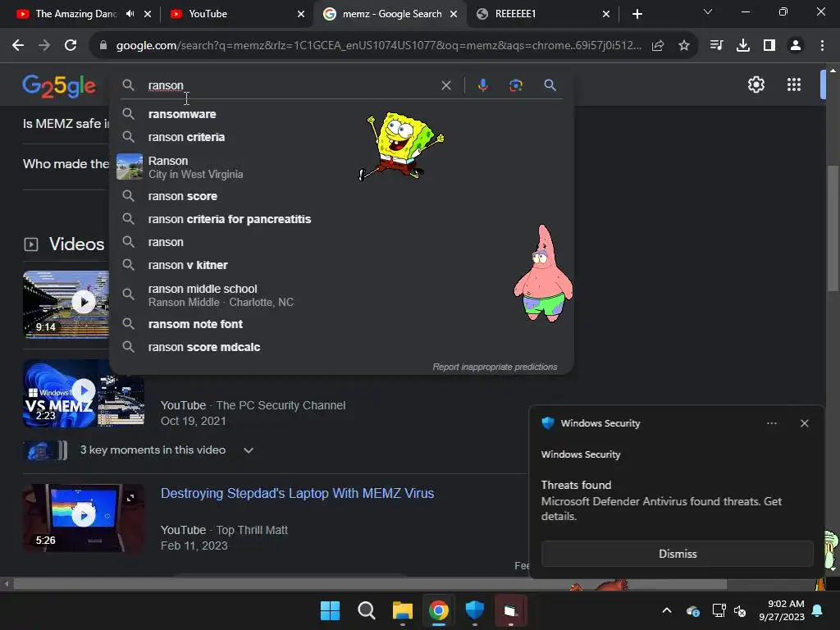Show hidden system tray icons
The width and height of the screenshot is (840, 630).
(x=666, y=610)
